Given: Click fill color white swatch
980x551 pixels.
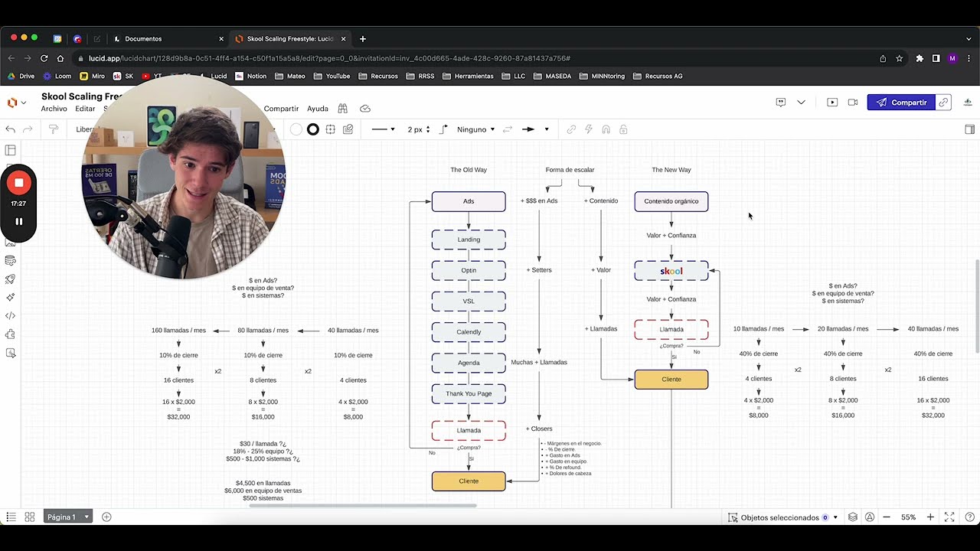Looking at the screenshot, I should point(296,129).
